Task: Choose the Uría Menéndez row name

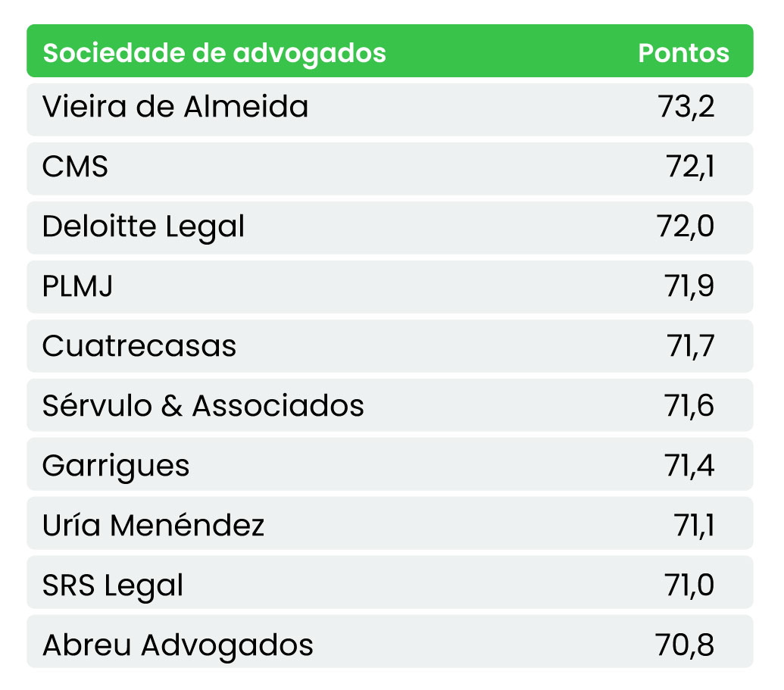Action: pyautogui.click(x=154, y=524)
